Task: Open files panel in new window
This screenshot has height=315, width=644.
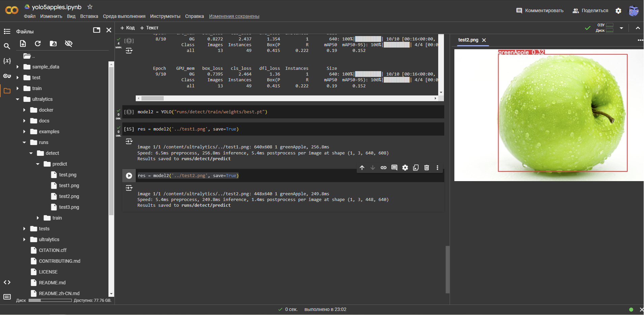Action: (97, 30)
